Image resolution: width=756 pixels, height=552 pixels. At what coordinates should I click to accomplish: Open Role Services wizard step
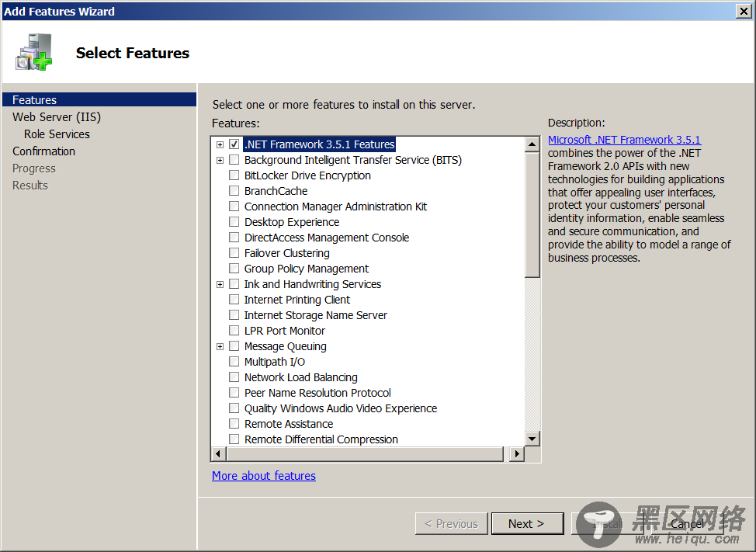pos(57,134)
